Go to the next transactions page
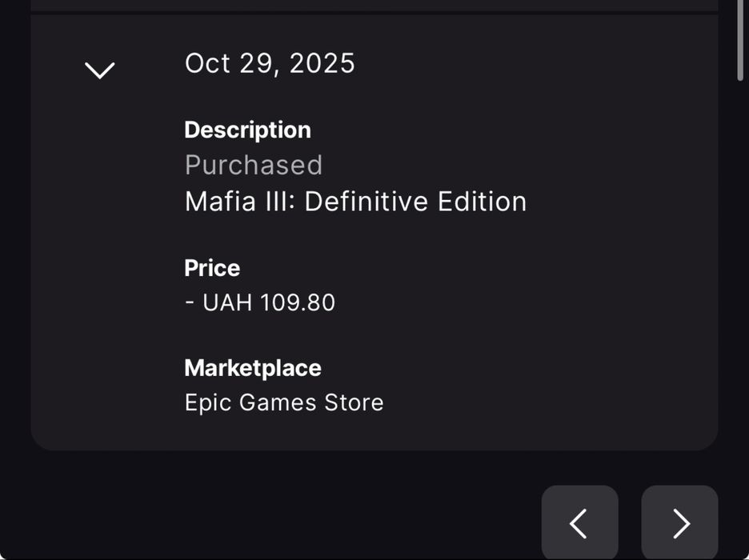 [679, 523]
